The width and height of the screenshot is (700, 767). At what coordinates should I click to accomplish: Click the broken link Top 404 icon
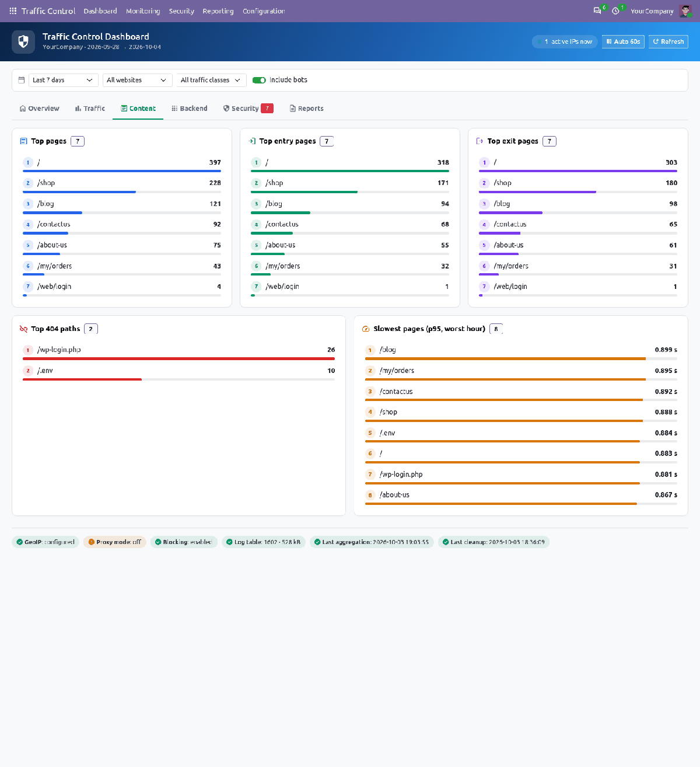click(x=23, y=329)
